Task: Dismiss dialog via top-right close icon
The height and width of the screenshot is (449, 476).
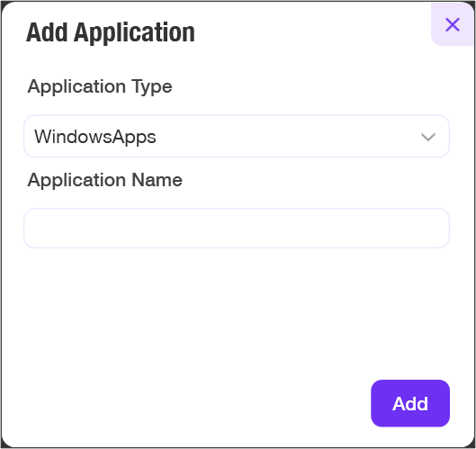Action: (453, 24)
